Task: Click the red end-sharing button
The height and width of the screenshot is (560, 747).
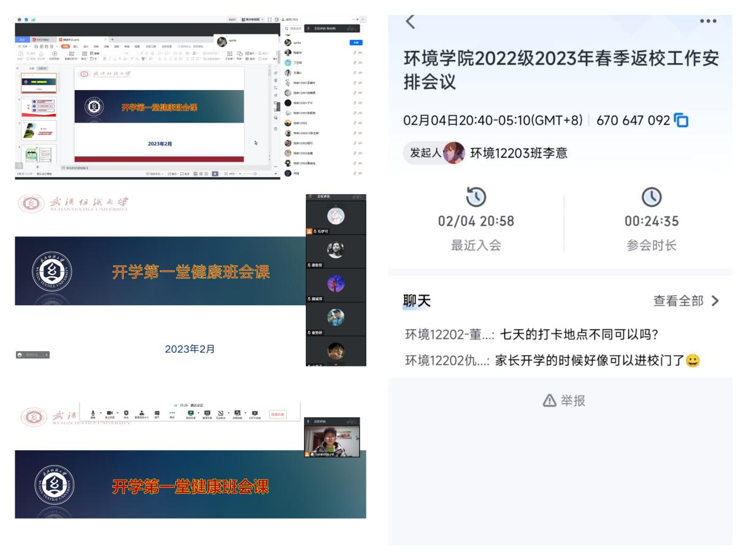Action: [278, 414]
